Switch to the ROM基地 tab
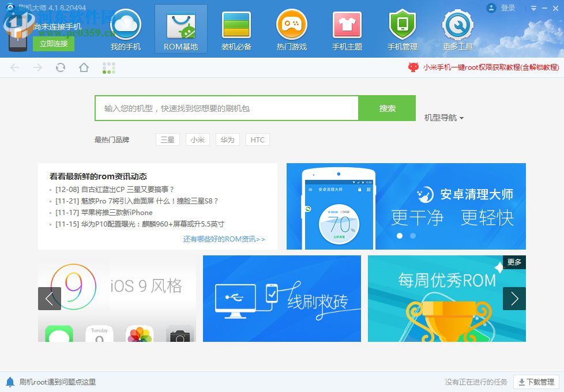The image size is (564, 392). tap(181, 29)
